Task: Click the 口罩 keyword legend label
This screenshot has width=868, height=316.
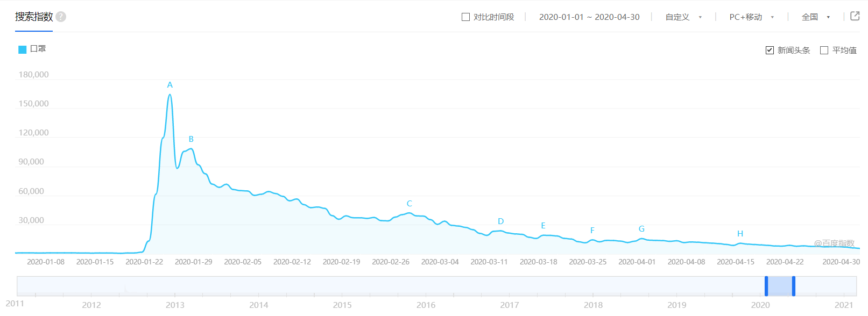Action: tap(38, 49)
